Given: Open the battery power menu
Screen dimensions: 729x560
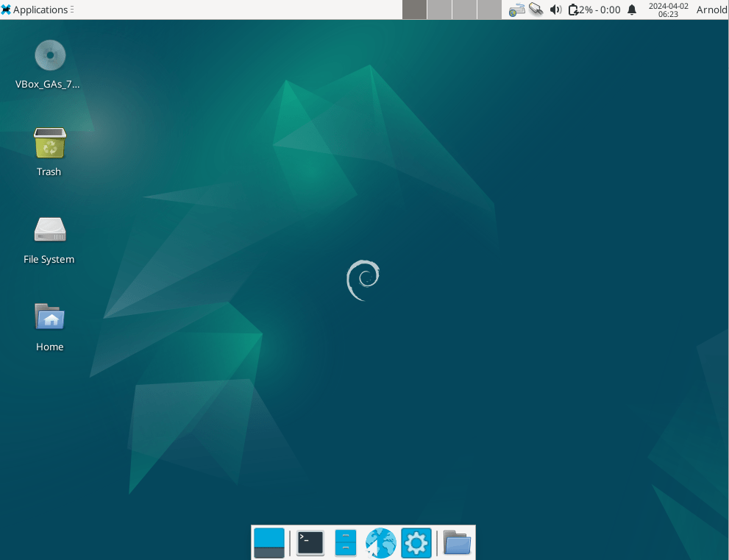Looking at the screenshot, I should pos(575,10).
